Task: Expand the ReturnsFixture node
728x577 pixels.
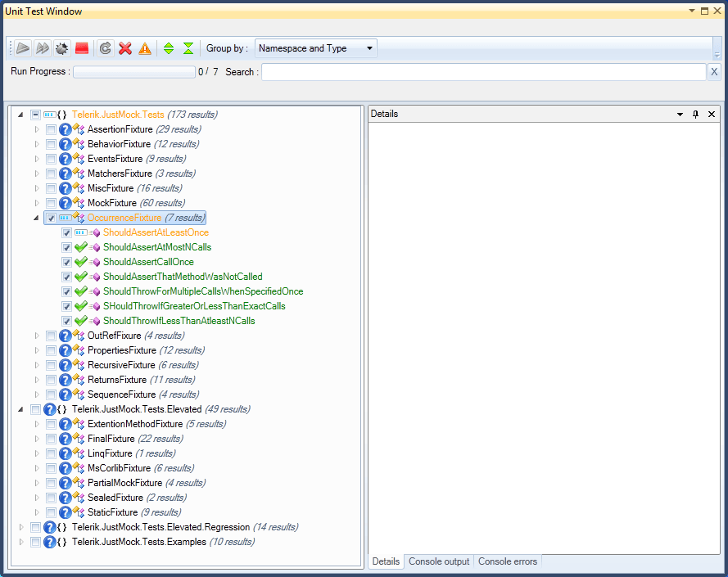Action: coord(37,380)
